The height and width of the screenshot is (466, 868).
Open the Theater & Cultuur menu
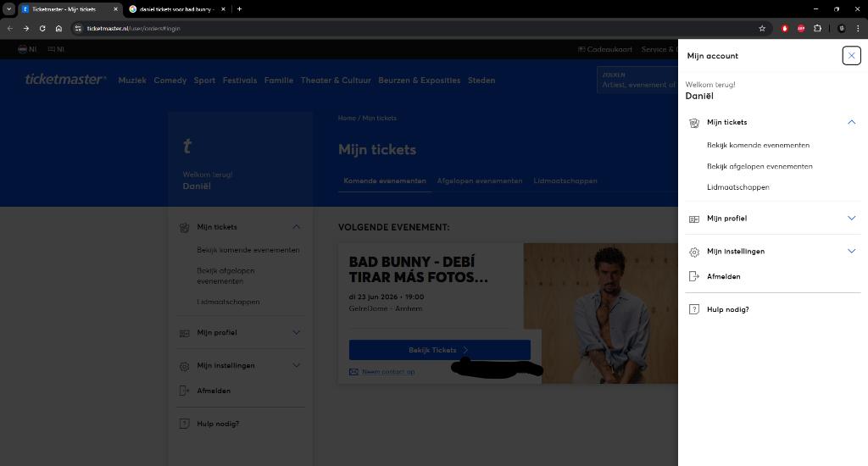[x=336, y=80]
